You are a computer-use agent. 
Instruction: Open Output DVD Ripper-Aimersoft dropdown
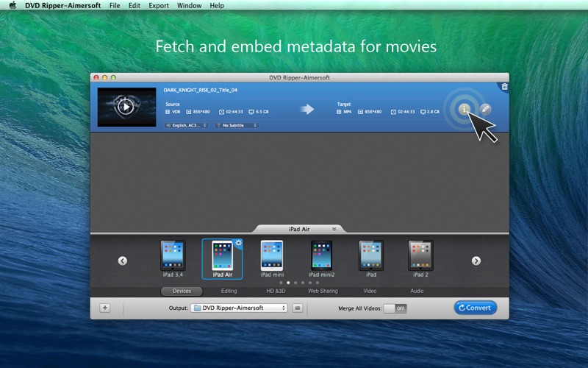239,308
